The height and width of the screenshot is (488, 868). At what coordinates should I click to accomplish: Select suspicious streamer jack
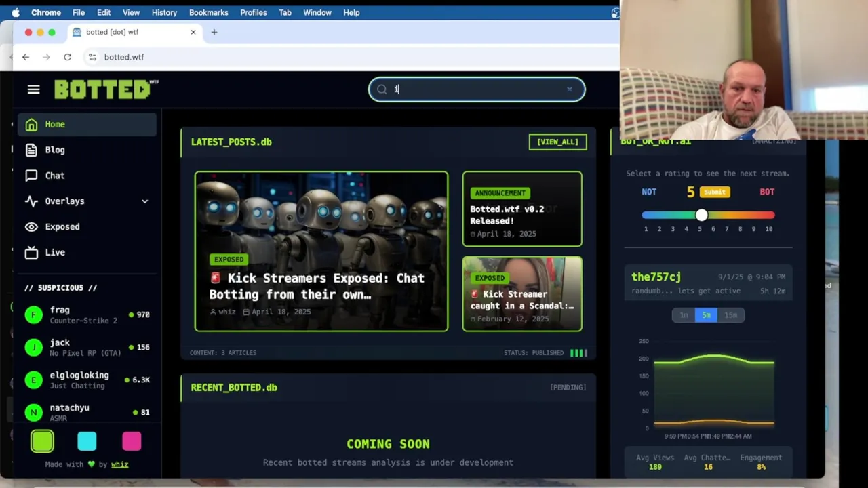click(x=87, y=347)
